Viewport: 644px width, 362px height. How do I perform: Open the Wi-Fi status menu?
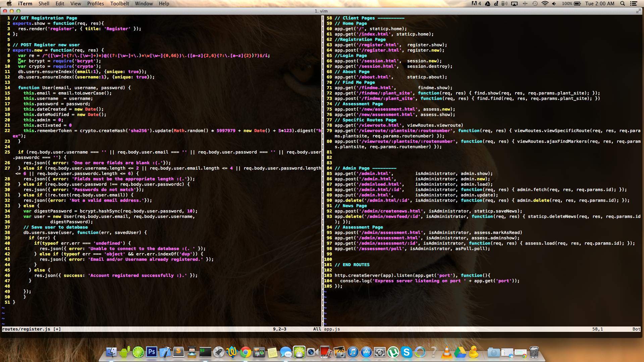tap(545, 3)
